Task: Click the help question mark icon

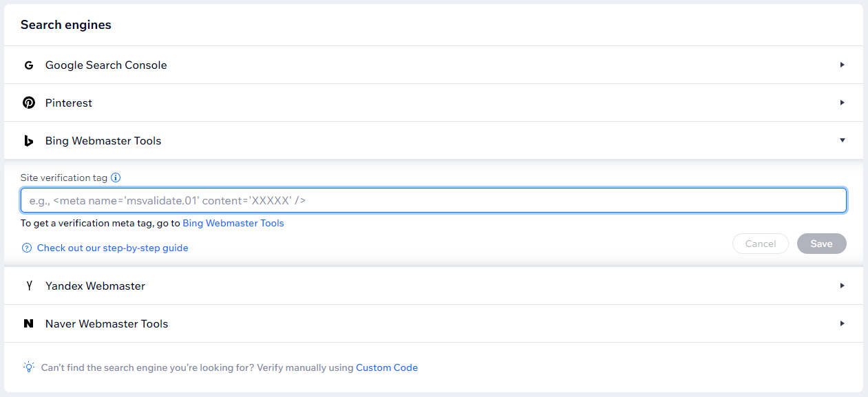Action: [x=27, y=248]
